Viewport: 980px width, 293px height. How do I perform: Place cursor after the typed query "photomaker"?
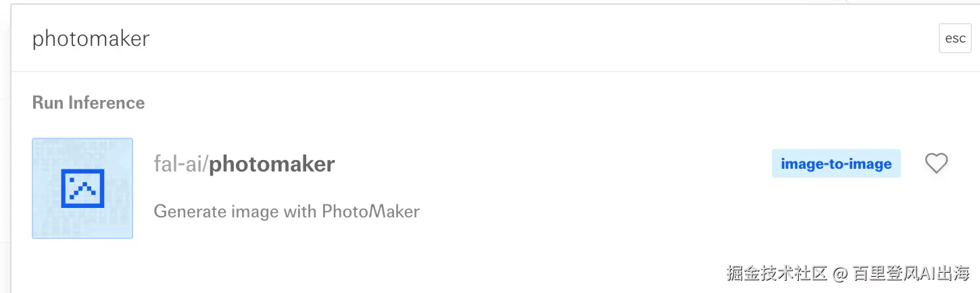(151, 39)
